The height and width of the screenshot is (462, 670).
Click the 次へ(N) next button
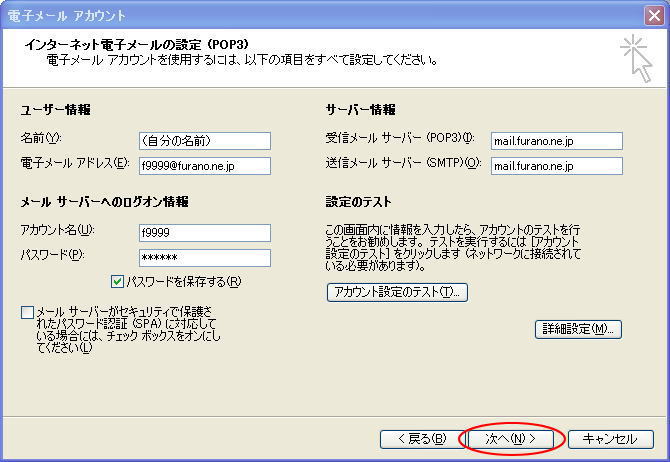[511, 438]
